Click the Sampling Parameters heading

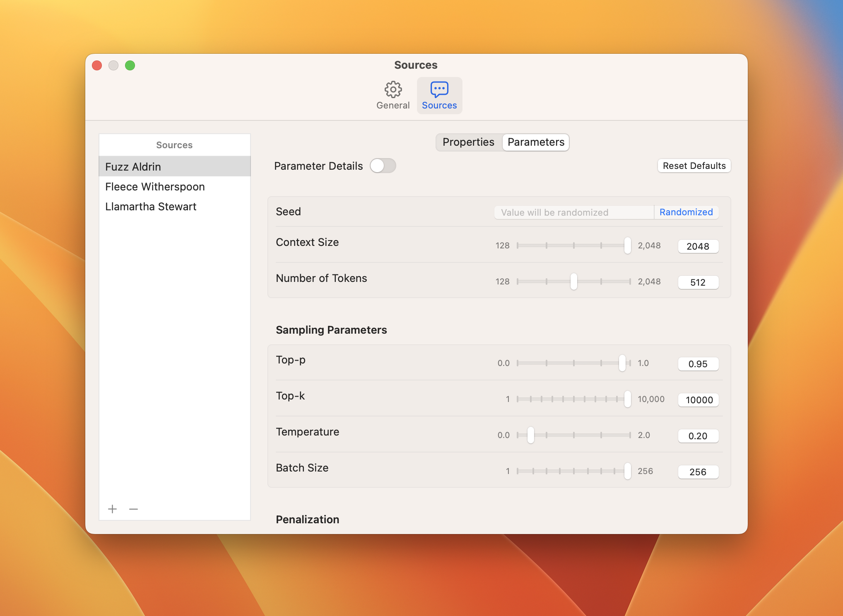[x=331, y=330]
